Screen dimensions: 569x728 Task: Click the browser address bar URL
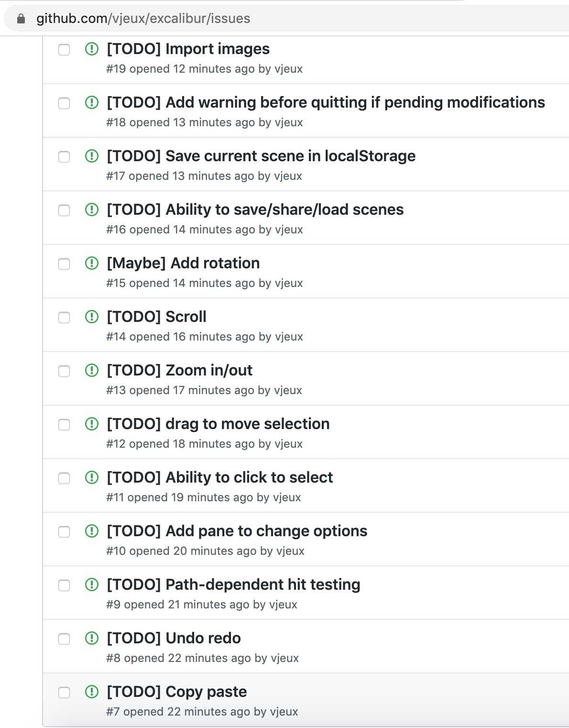coord(143,19)
